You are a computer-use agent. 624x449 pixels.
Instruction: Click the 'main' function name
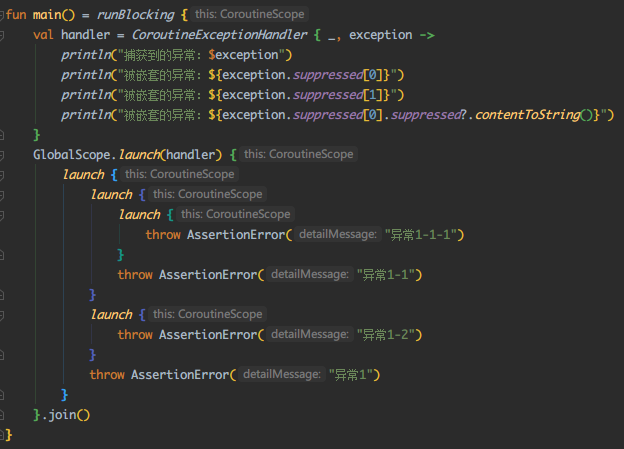click(47, 15)
